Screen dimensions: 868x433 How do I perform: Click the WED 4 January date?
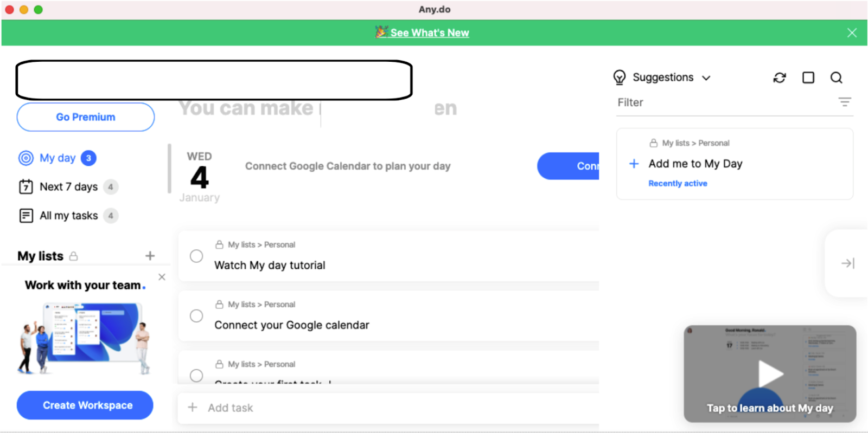pos(199,177)
